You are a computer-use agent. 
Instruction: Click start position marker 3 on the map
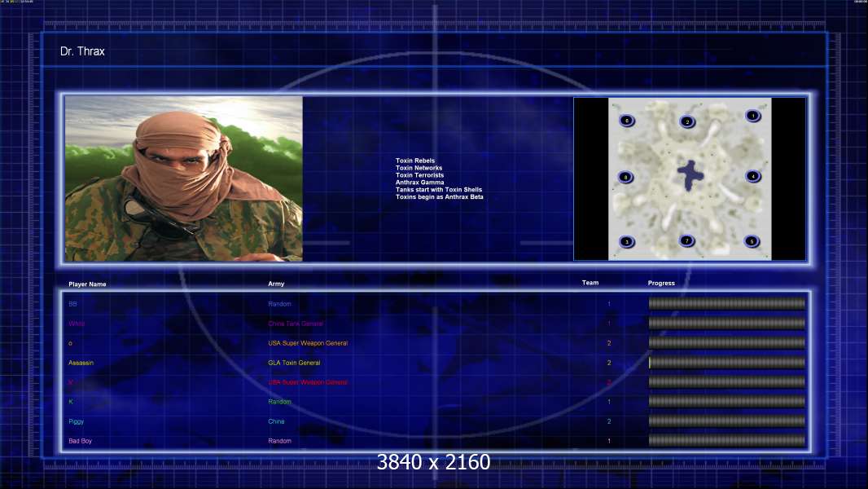coord(627,241)
